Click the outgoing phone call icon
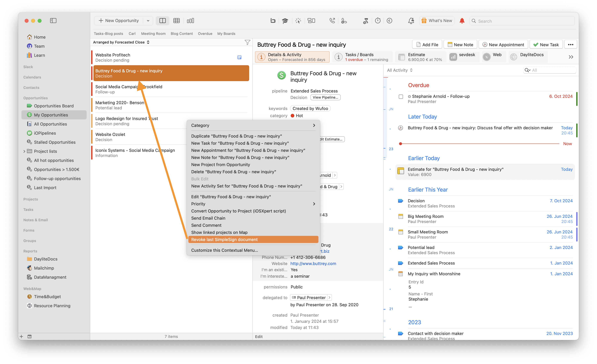Viewport: 597px width, 364px height. pyautogui.click(x=332, y=21)
